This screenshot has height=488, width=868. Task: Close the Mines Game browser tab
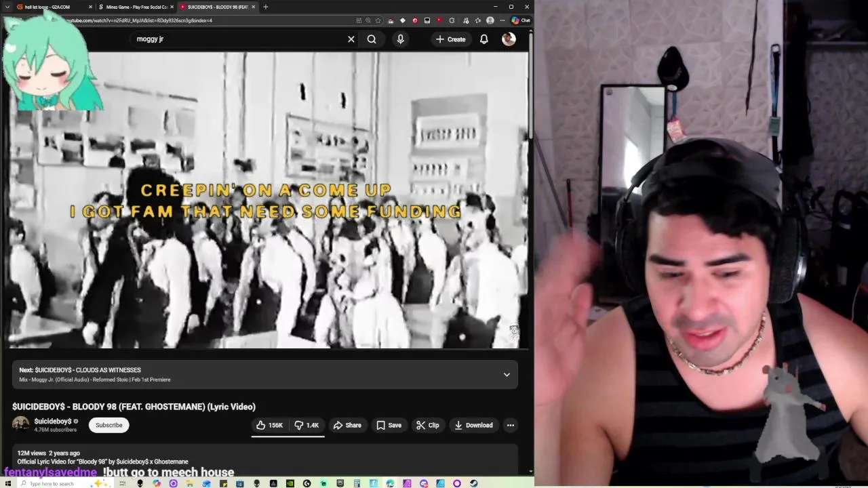172,7
